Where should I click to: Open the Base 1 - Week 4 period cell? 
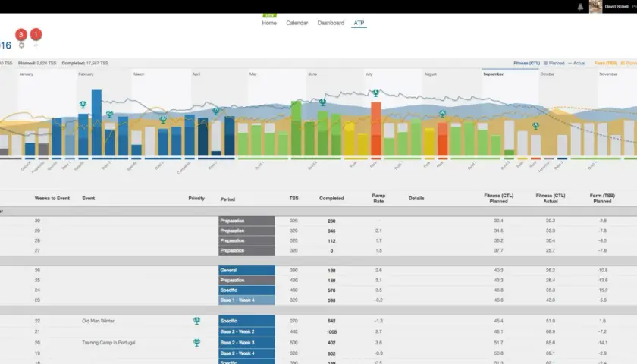click(x=246, y=300)
